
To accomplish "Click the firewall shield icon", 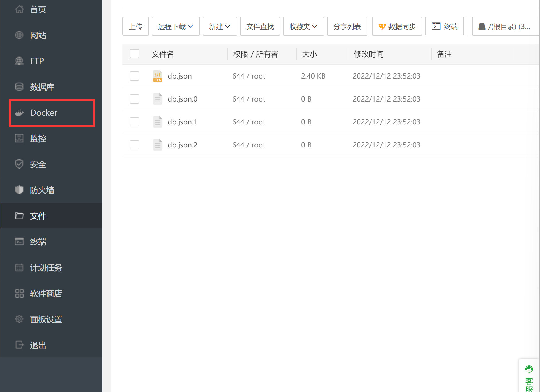I will 19,190.
